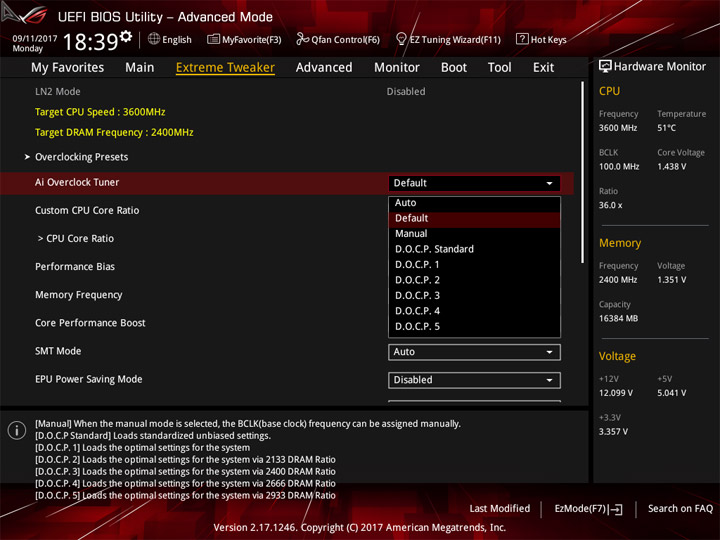The width and height of the screenshot is (720, 540).
Task: Click the English language button
Action: pos(170,39)
